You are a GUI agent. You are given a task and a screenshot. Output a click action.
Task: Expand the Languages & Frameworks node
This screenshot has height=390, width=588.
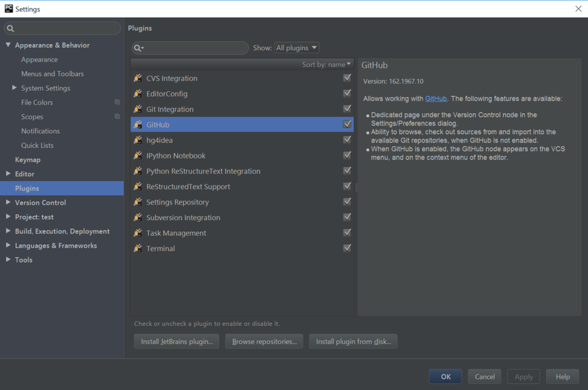[x=8, y=245]
